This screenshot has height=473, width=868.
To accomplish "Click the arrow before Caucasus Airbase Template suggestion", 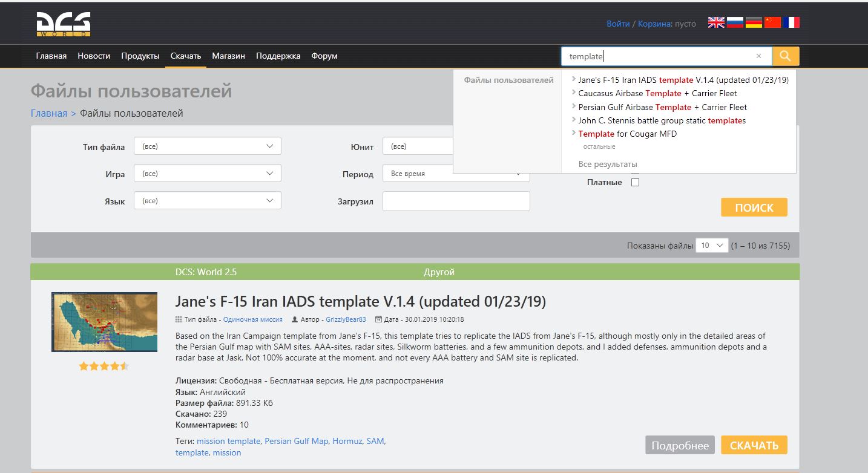I will [x=574, y=93].
